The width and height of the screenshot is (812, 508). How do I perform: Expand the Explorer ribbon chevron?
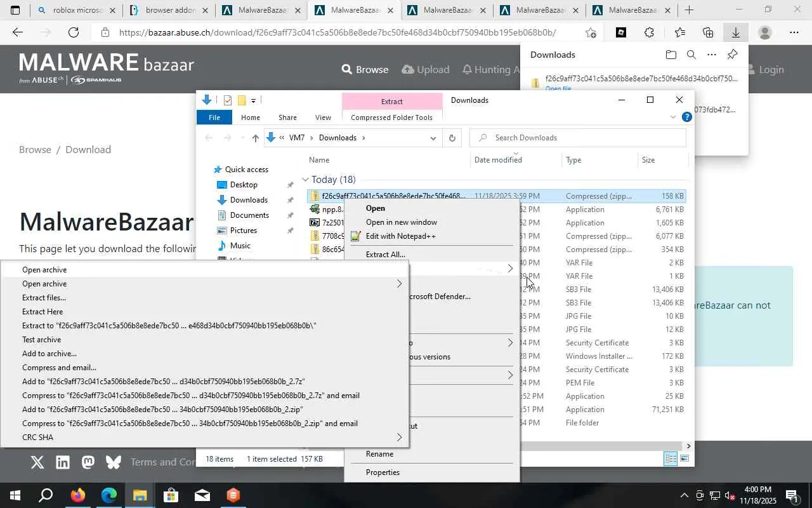click(x=673, y=117)
